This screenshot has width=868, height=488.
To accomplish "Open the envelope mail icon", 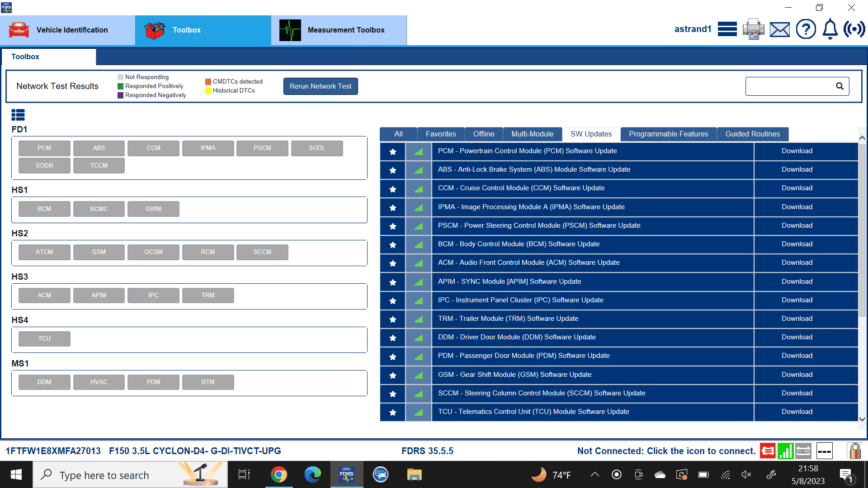I will pyautogui.click(x=780, y=30).
